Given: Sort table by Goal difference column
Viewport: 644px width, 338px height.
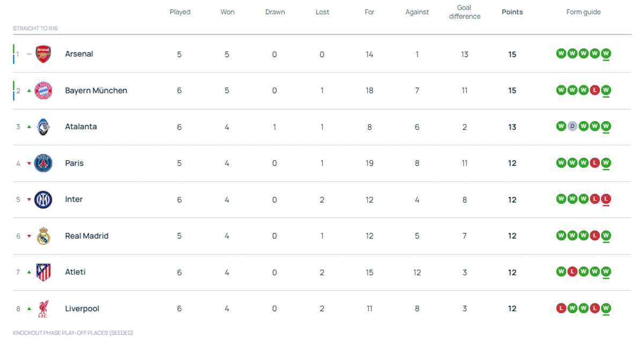Looking at the screenshot, I should (x=465, y=12).
